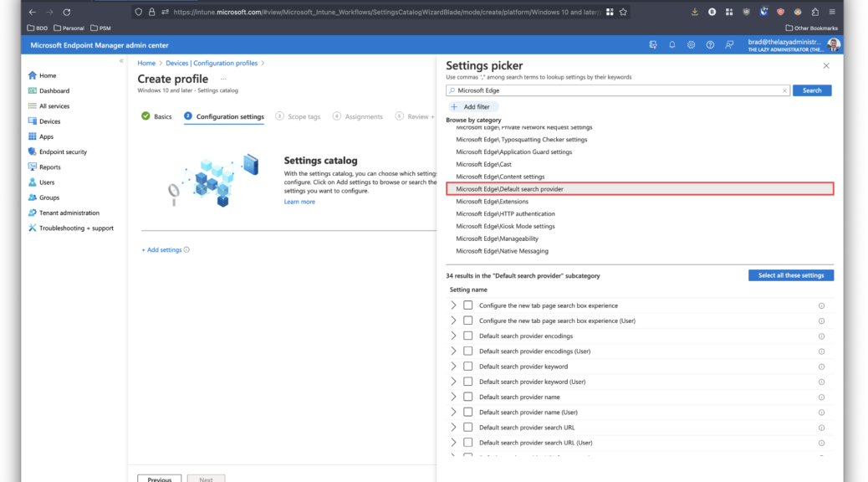The image size is (868, 482).
Task: Expand Default search provider keyword (User) row
Action: pyautogui.click(x=453, y=382)
